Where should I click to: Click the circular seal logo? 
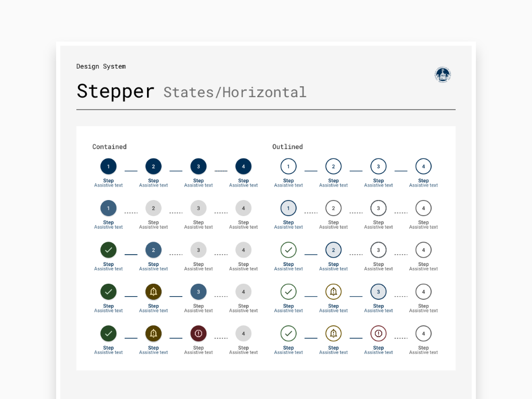(443, 75)
